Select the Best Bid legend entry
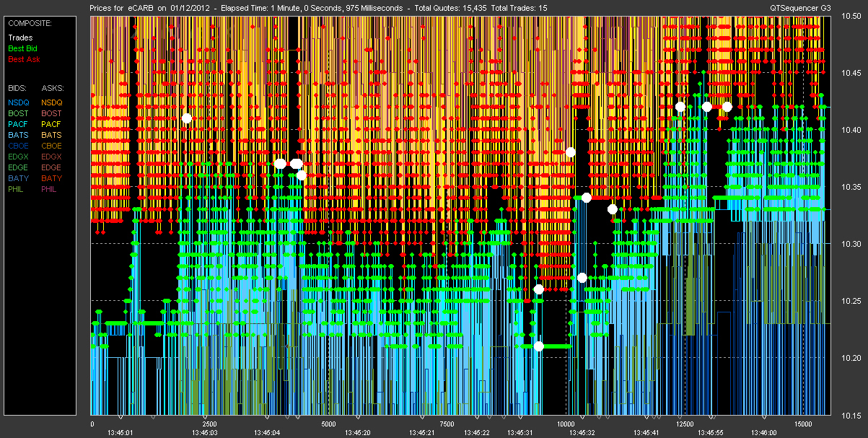The width and height of the screenshot is (868, 438). click(22, 48)
